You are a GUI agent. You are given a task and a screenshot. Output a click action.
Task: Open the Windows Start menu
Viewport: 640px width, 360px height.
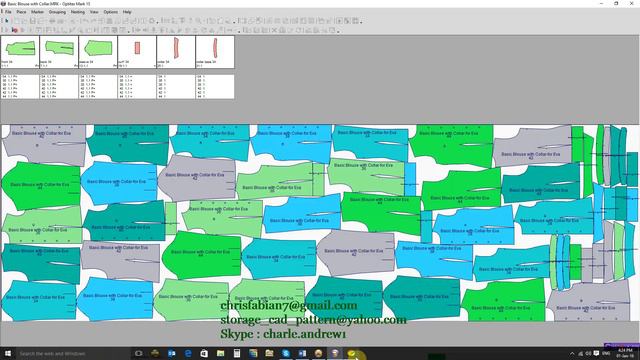(x=8, y=353)
